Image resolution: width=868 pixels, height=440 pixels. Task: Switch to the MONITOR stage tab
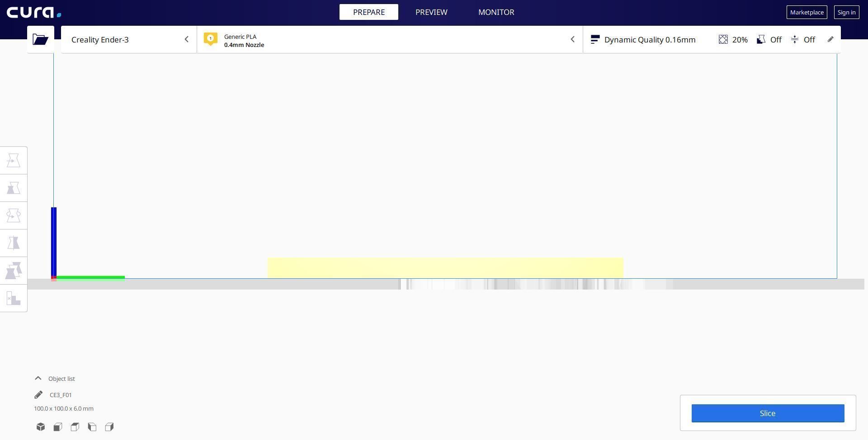tap(496, 12)
